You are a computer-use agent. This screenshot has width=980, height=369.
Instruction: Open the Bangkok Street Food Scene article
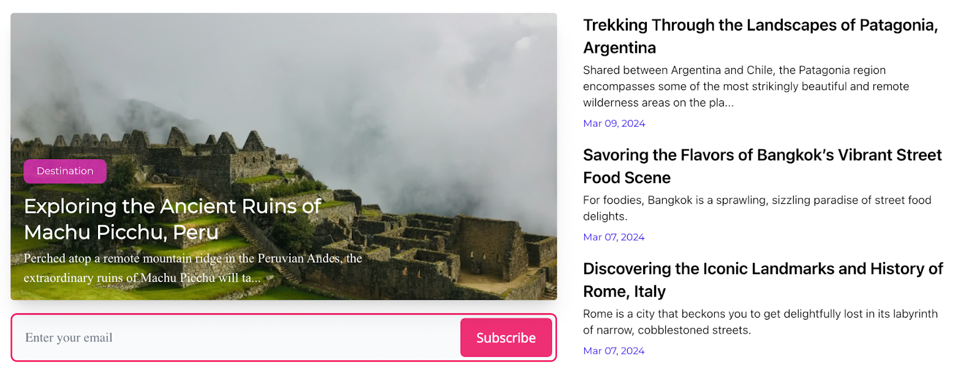[762, 155]
